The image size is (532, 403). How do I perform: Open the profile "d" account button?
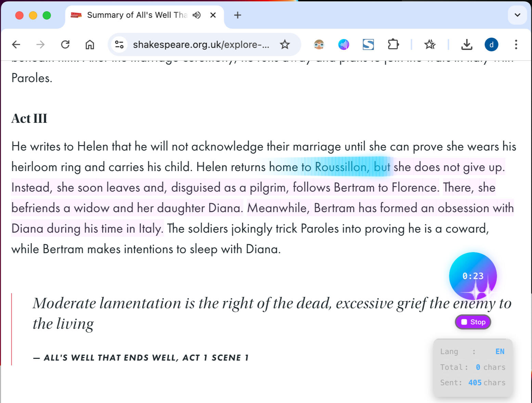coord(491,44)
